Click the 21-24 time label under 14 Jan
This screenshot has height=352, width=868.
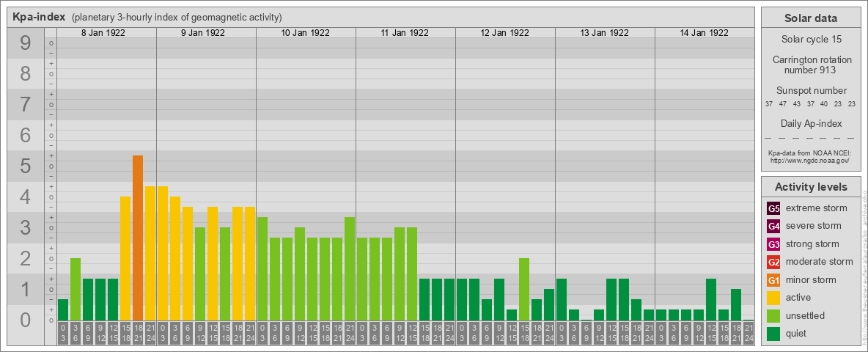[749, 334]
